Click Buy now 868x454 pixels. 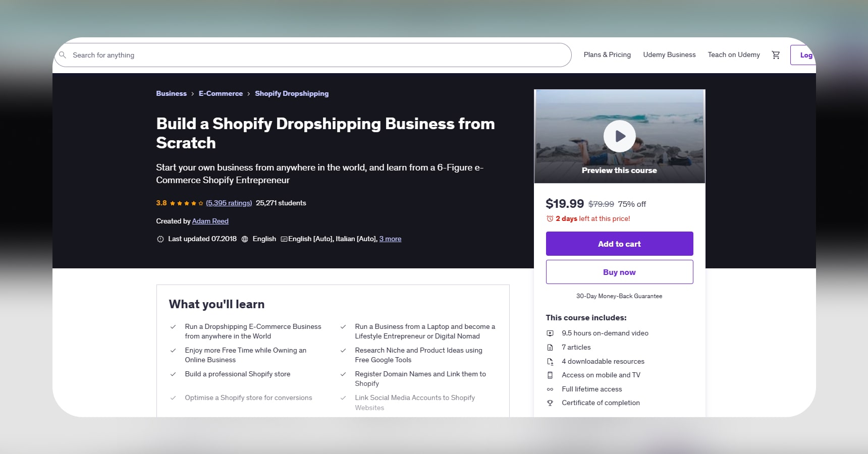(620, 272)
